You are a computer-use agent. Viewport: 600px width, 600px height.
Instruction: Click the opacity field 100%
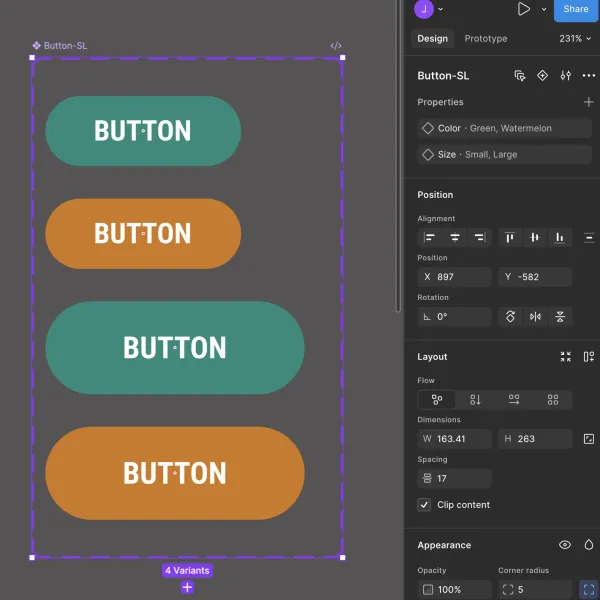tap(454, 589)
